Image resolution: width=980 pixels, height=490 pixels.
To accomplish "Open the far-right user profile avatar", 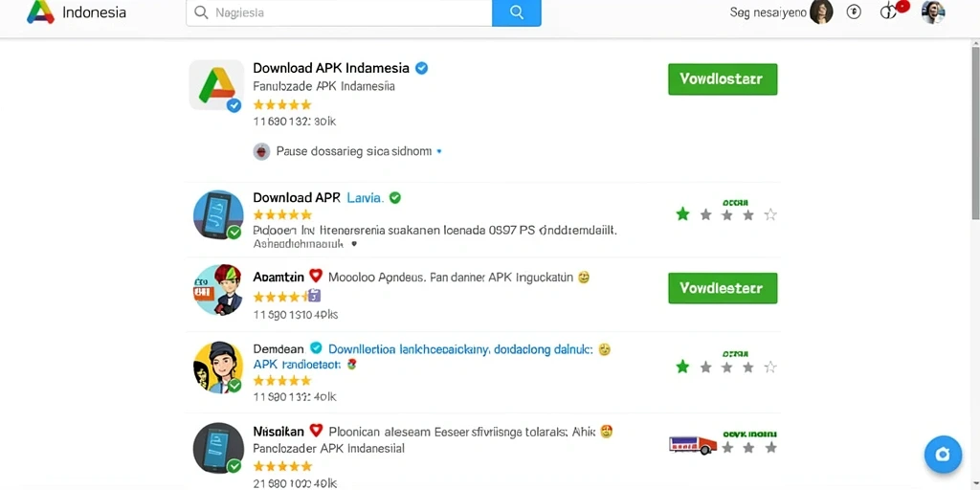I will [932, 11].
